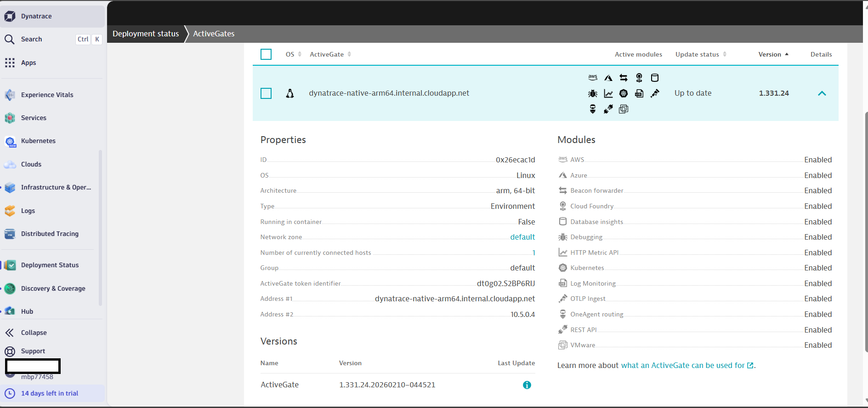
Task: Click the address value 10.5.0.4
Action: pos(522,314)
